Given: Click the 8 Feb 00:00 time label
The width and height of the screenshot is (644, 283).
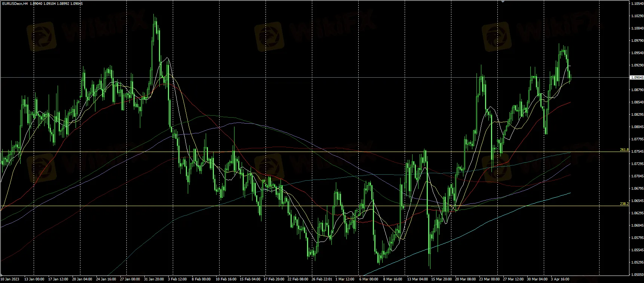Looking at the screenshot, I should click(201, 279).
